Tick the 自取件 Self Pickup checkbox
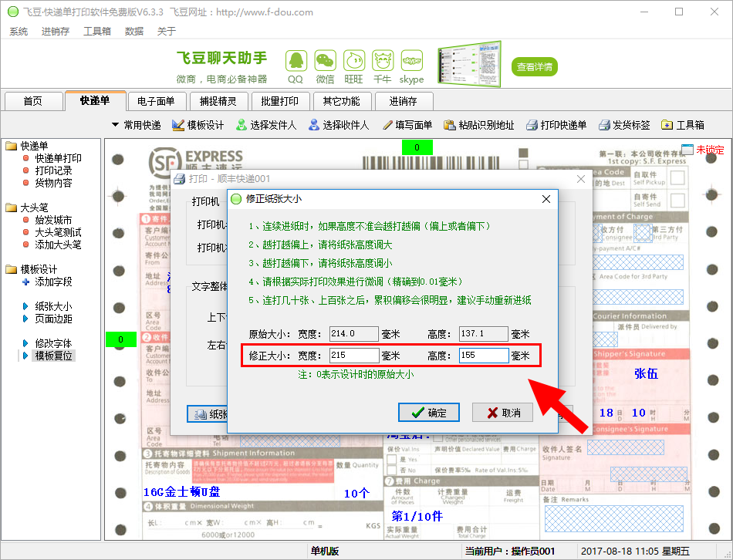Screen dimensions: 733x560 click(x=677, y=177)
